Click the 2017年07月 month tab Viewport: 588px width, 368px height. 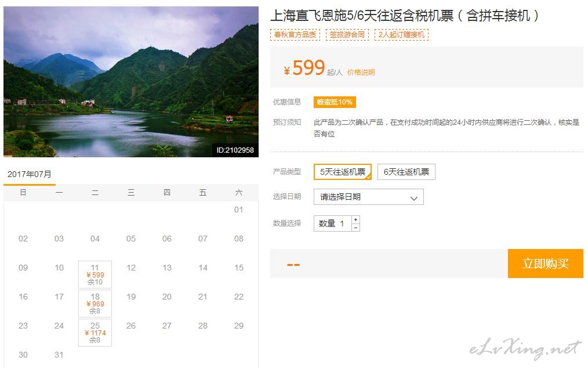[x=29, y=174]
